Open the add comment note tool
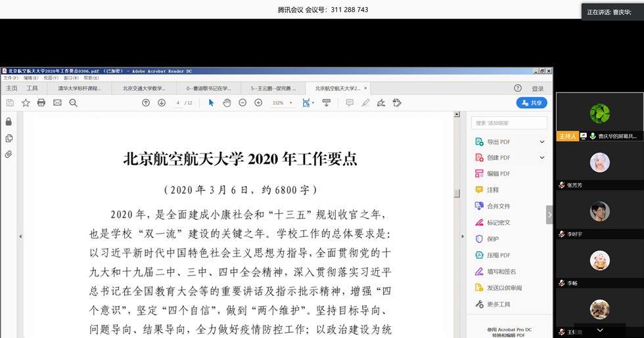The height and width of the screenshot is (338, 644). pyautogui.click(x=350, y=103)
